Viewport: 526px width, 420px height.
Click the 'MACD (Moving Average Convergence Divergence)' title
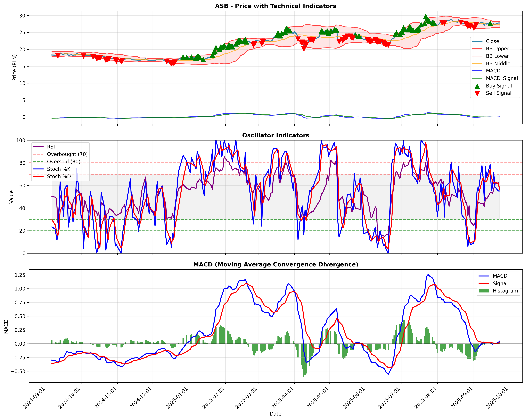(275, 264)
